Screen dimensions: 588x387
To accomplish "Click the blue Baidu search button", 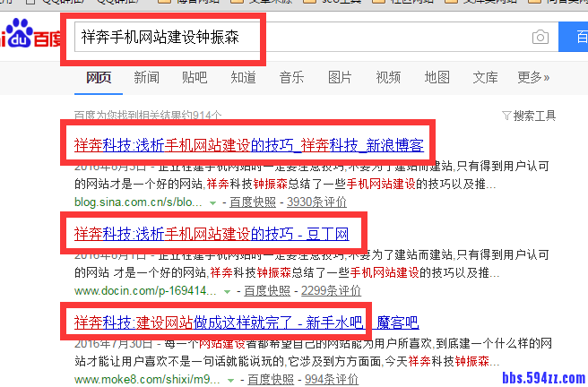I will 574,37.
